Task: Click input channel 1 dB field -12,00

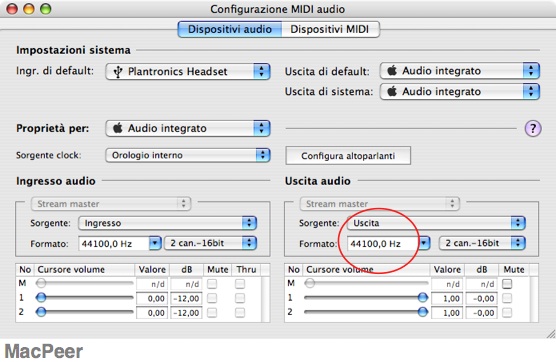Action: [x=186, y=299]
